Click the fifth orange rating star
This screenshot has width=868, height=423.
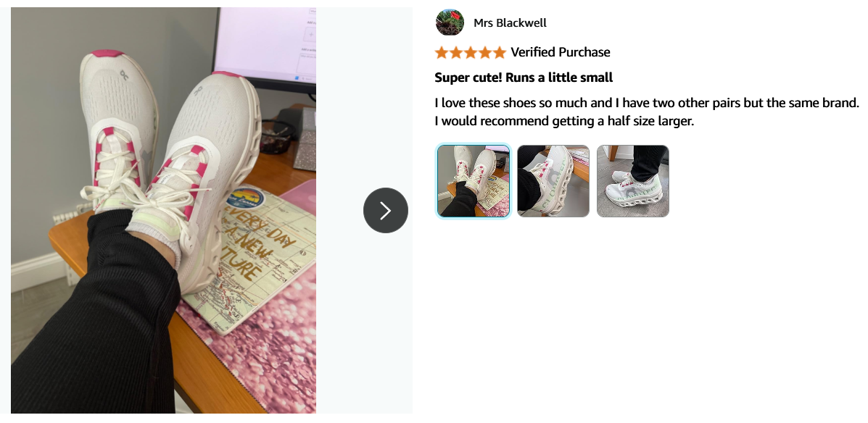(x=500, y=53)
